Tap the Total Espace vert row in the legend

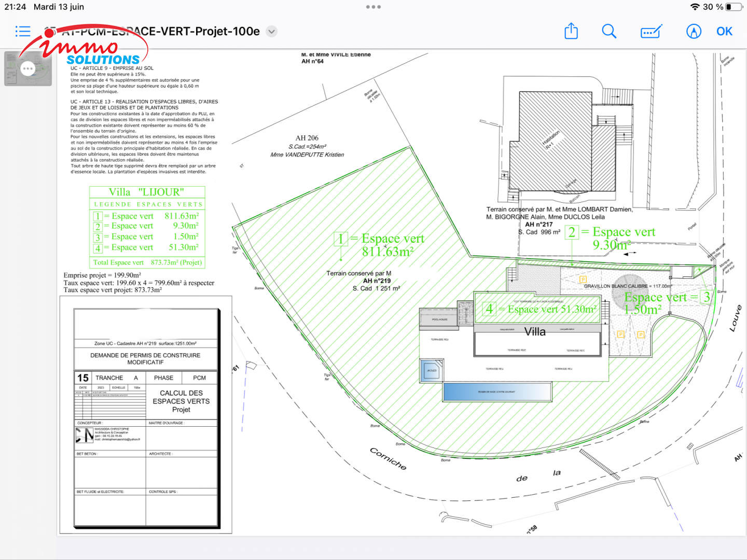click(x=147, y=262)
